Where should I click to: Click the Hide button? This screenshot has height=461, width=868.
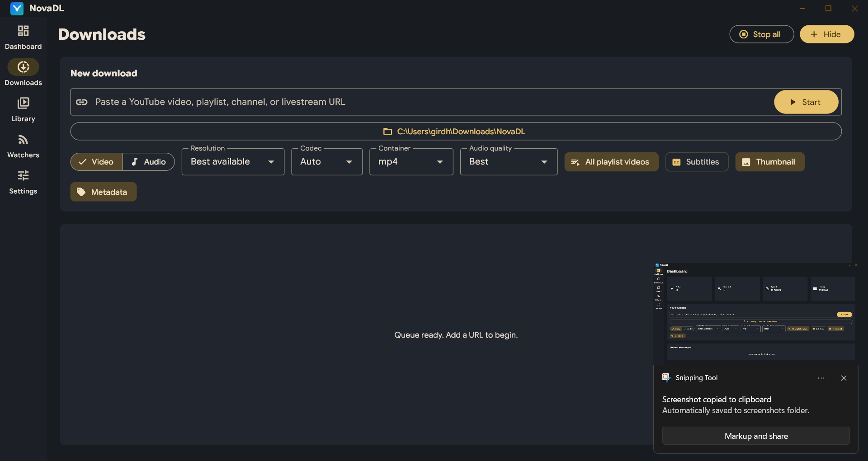coord(827,34)
